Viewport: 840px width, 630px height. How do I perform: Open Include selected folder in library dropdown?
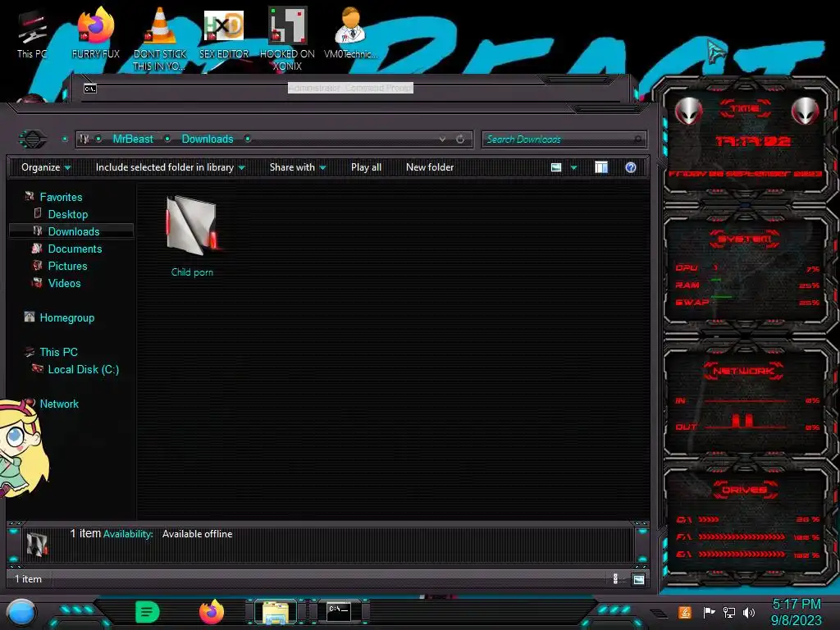click(x=171, y=167)
